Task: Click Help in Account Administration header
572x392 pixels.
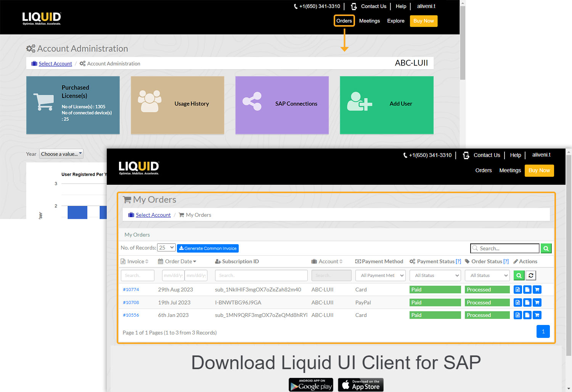Action: pos(401,6)
